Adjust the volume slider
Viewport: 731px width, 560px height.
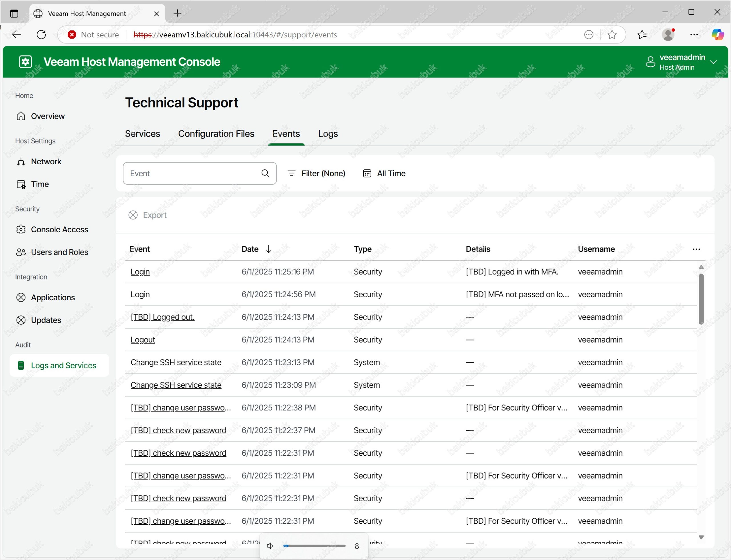[x=314, y=546]
